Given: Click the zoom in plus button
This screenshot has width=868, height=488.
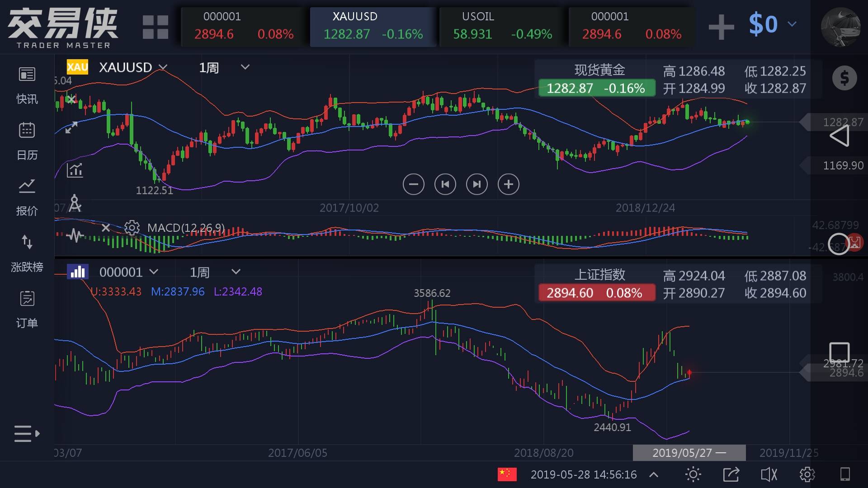Looking at the screenshot, I should (508, 184).
